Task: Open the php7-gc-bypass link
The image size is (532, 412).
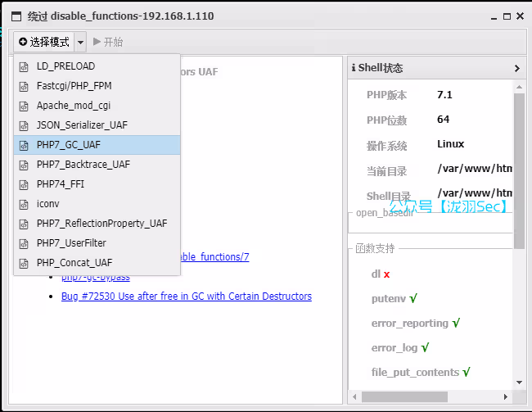Action: coord(95,277)
